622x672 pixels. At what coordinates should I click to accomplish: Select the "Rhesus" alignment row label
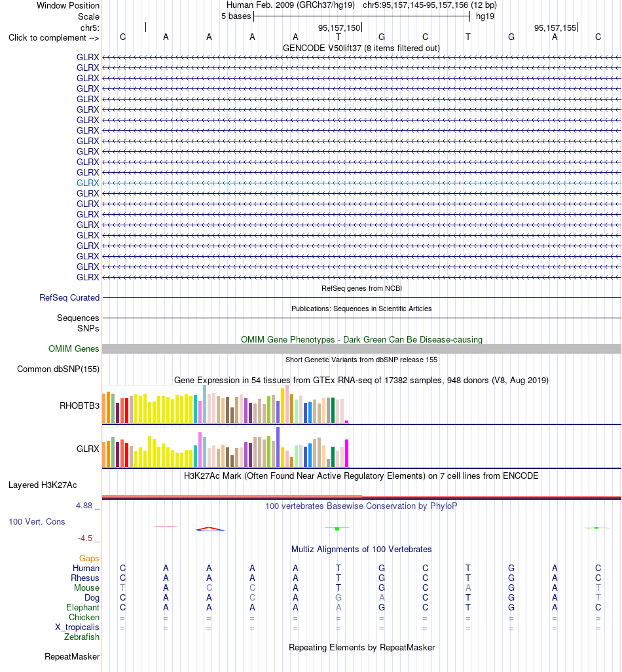pos(85,578)
